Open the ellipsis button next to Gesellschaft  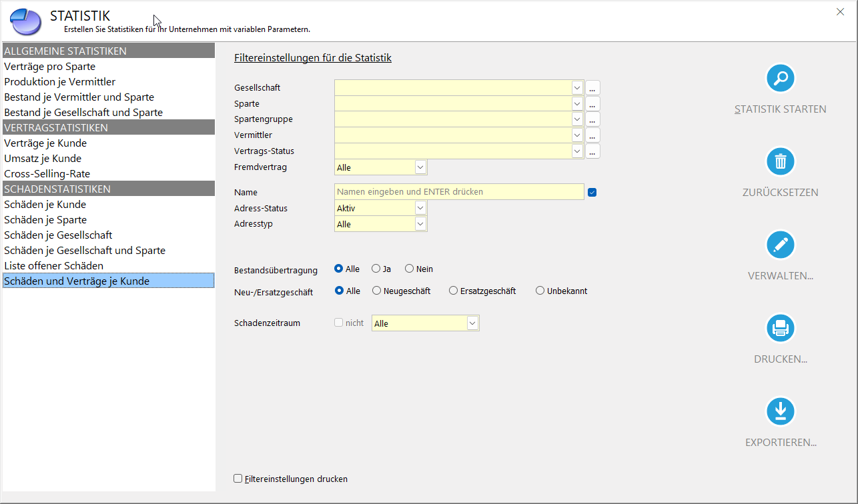coord(592,88)
